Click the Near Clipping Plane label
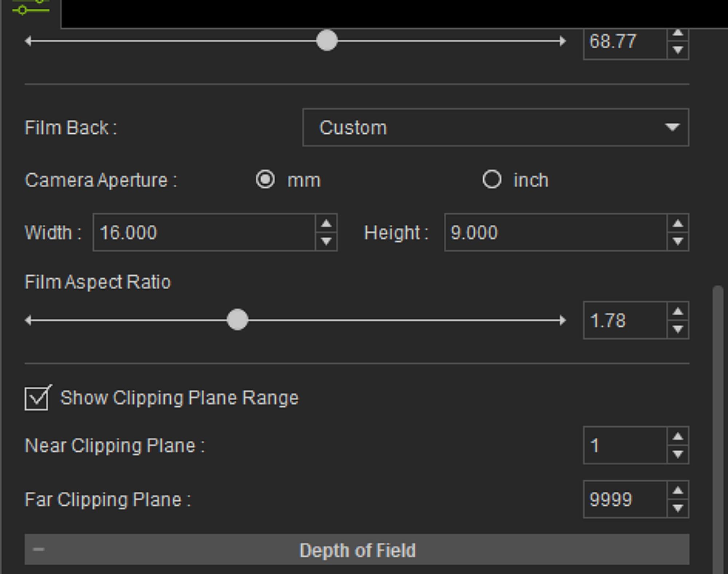728x574 pixels. [115, 445]
